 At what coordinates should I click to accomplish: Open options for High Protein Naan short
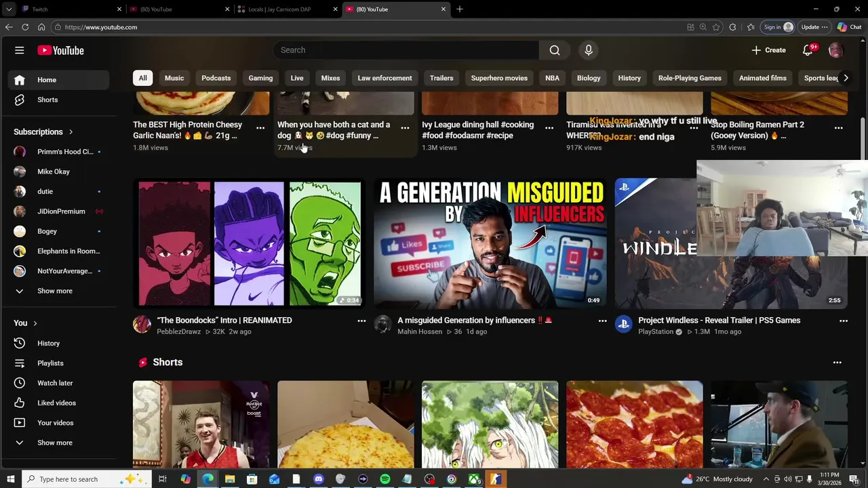tap(260, 127)
